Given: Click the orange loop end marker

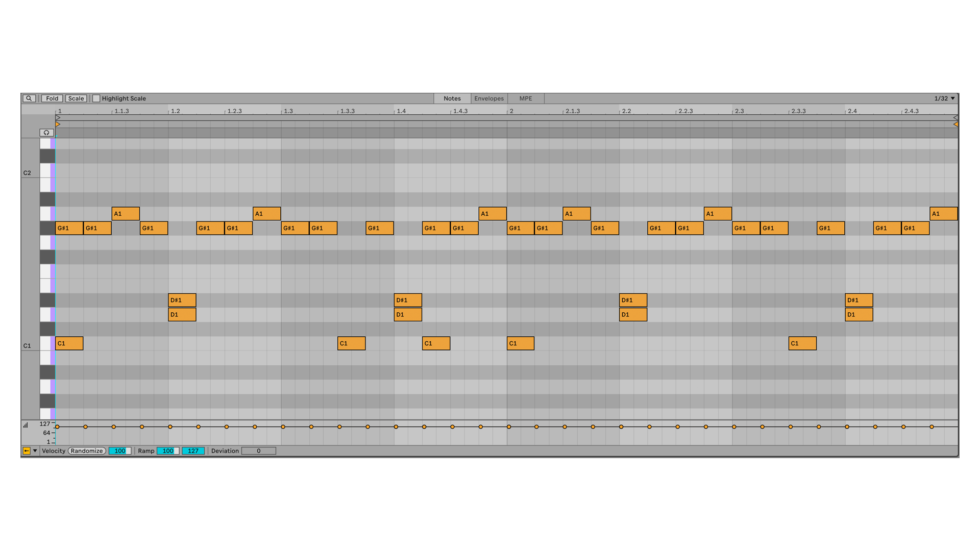Looking at the screenshot, I should click(955, 124).
